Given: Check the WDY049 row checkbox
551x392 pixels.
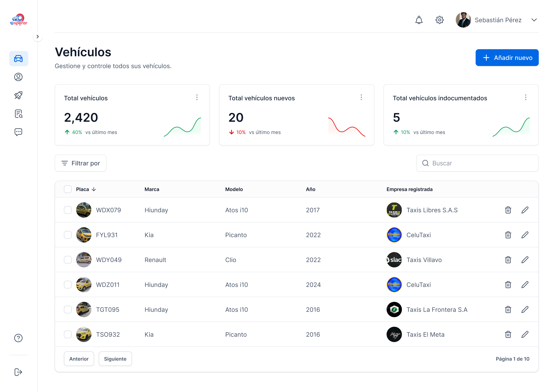Looking at the screenshot, I should (x=68, y=260).
